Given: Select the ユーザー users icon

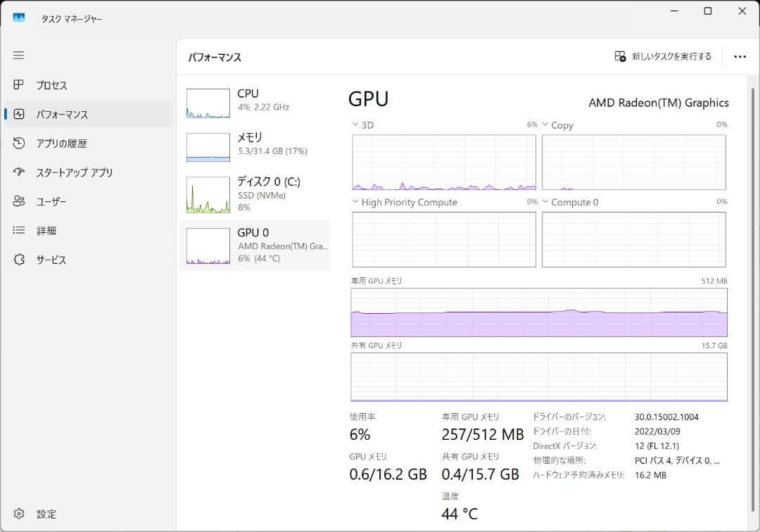Looking at the screenshot, I should point(19,202).
